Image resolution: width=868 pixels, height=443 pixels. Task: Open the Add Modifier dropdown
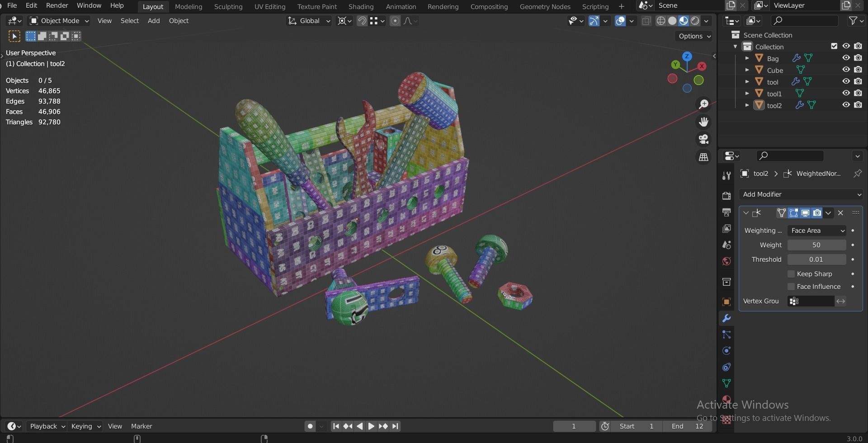tap(801, 194)
